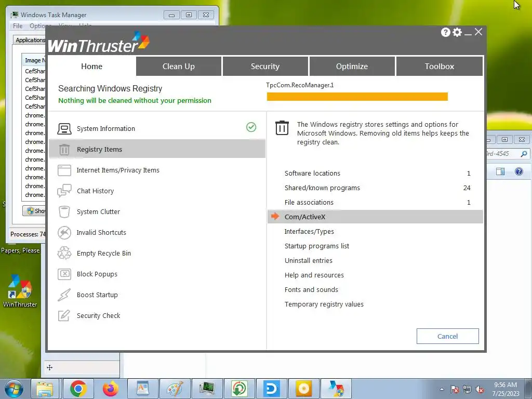Click the Registry Items trash can icon
This screenshot has height=399, width=532.
(64, 149)
